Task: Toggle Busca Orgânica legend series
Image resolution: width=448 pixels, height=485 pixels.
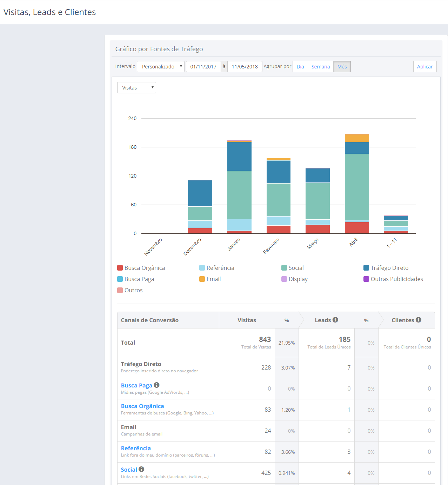Action: pyautogui.click(x=141, y=268)
